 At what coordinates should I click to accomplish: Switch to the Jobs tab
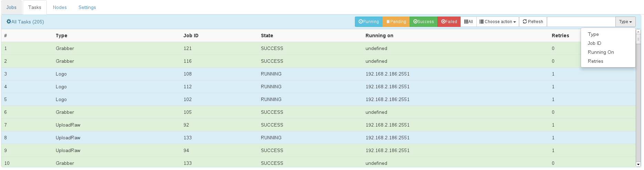[x=11, y=7]
